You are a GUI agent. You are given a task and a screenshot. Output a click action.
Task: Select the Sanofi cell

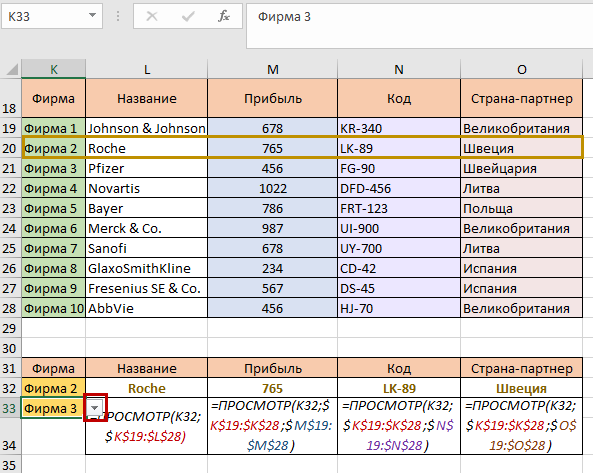tap(147, 248)
